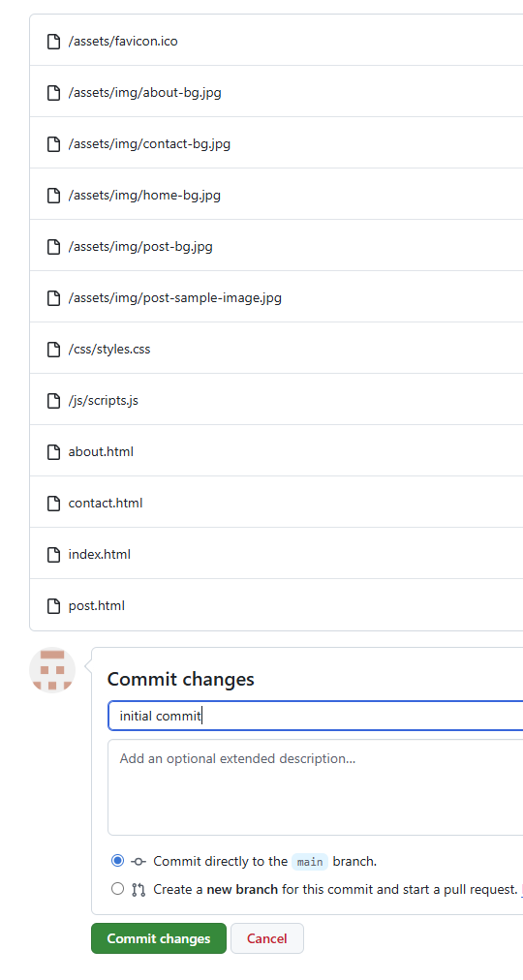Viewport: 523px width, 980px height.
Task: Click the file icon next to /js/scripts.js
Action: pyautogui.click(x=54, y=401)
